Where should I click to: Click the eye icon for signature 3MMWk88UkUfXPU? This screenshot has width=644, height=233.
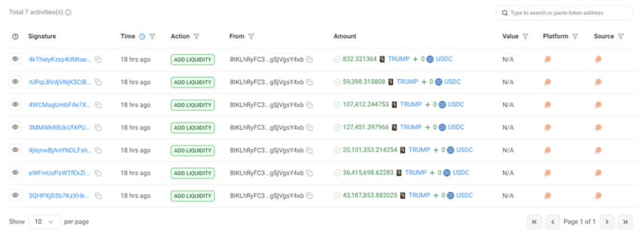pos(15,128)
